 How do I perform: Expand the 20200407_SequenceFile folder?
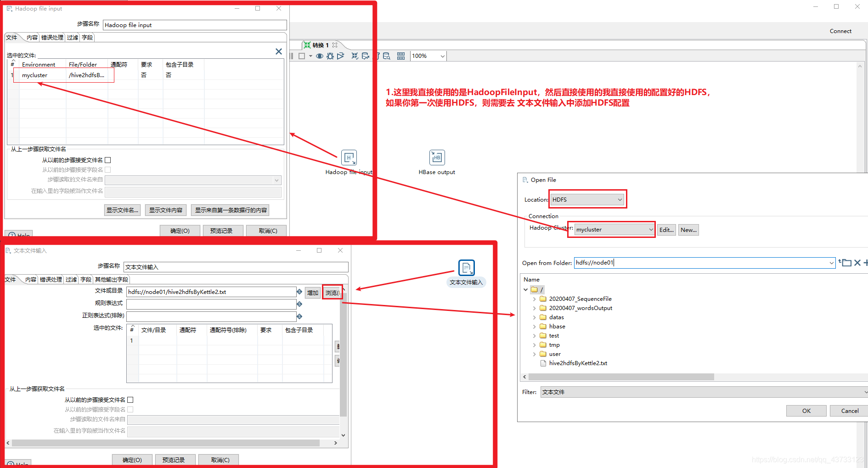(534, 299)
